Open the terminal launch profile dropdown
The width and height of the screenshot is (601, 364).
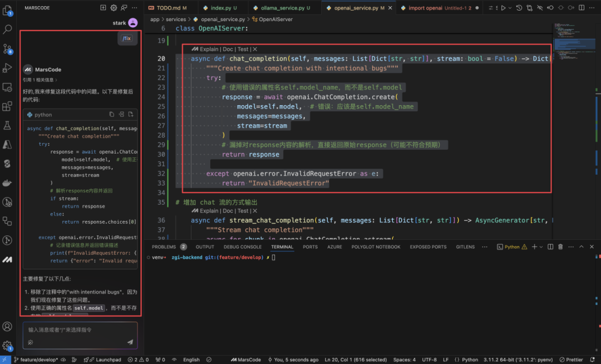coord(541,247)
